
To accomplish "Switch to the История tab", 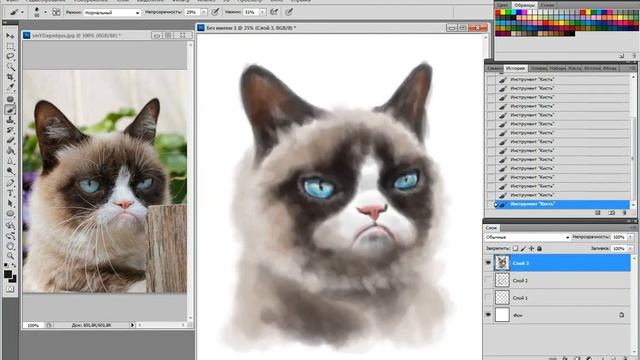I will tap(515, 68).
